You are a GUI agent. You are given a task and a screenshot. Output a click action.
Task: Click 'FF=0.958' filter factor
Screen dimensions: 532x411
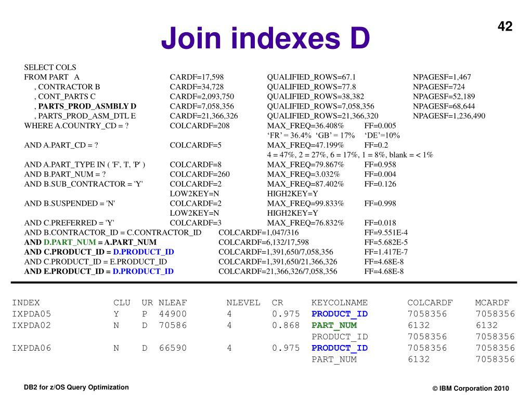click(x=380, y=165)
